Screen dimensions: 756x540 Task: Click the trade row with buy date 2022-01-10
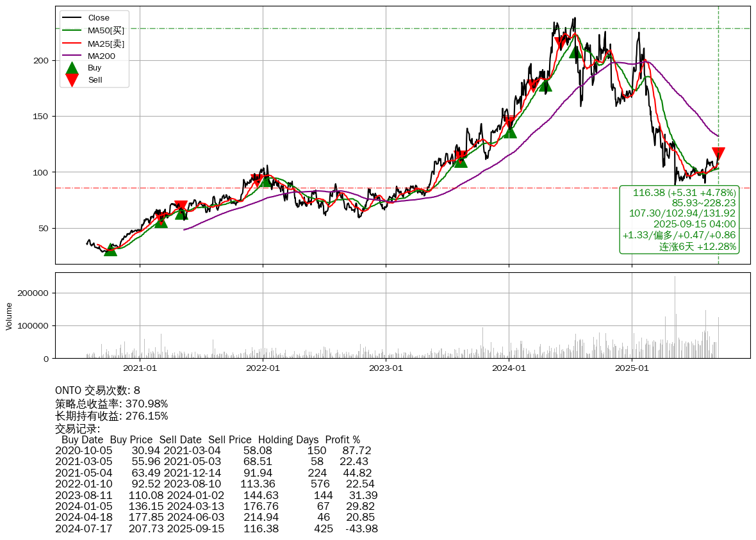tap(215, 484)
